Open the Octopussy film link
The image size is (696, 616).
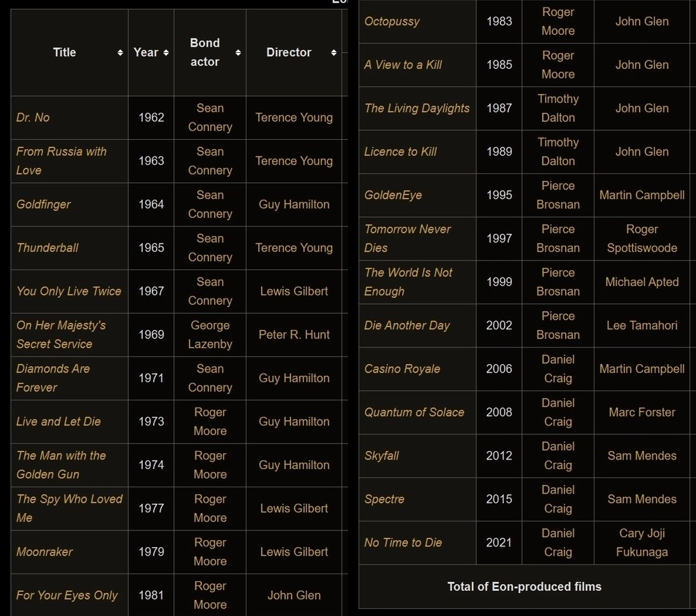coord(392,22)
